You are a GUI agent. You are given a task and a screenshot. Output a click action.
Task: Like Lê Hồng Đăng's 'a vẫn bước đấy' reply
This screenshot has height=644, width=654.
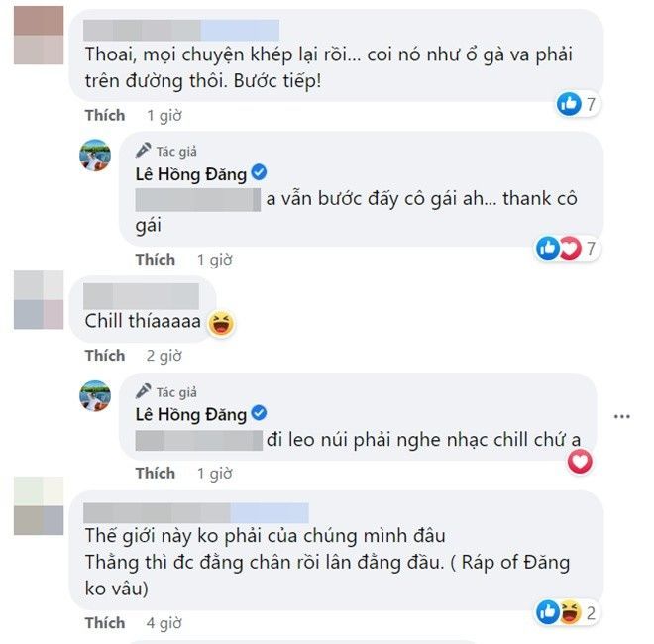pyautogui.click(x=156, y=260)
